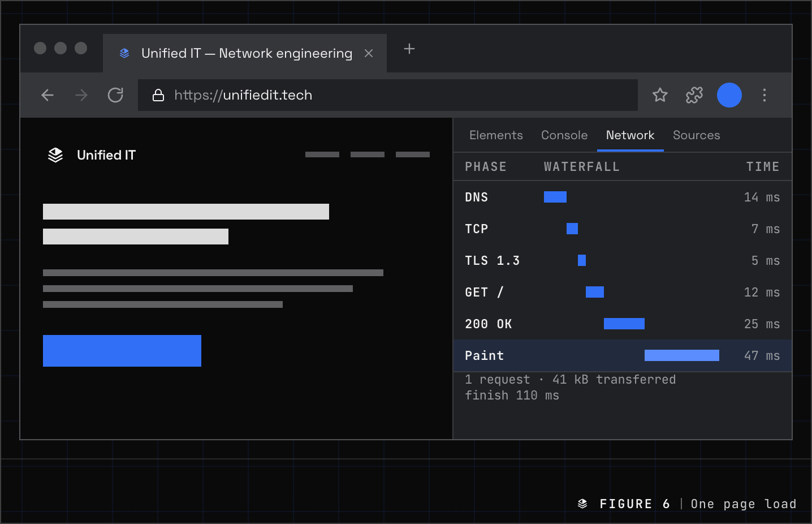Open the three-dot browser menu
The height and width of the screenshot is (524, 812).
coord(765,95)
